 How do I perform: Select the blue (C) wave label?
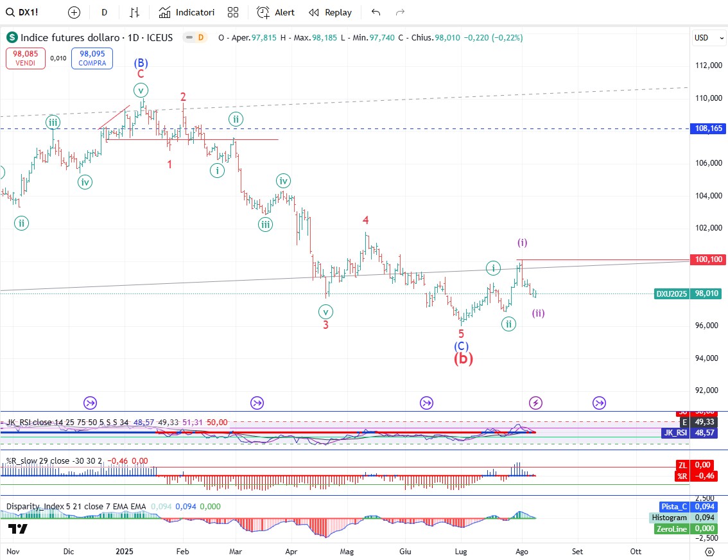click(x=461, y=346)
